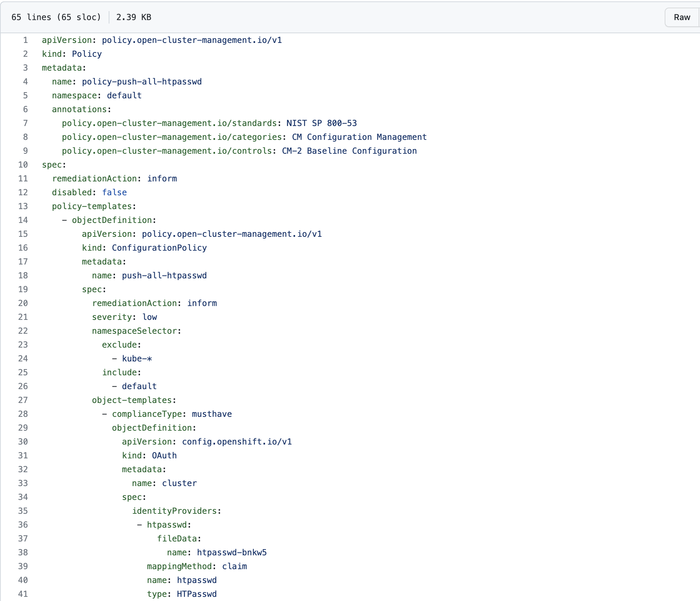Screen dimensions: 700x601
Task: Click line number 28
Action: [x=23, y=414]
